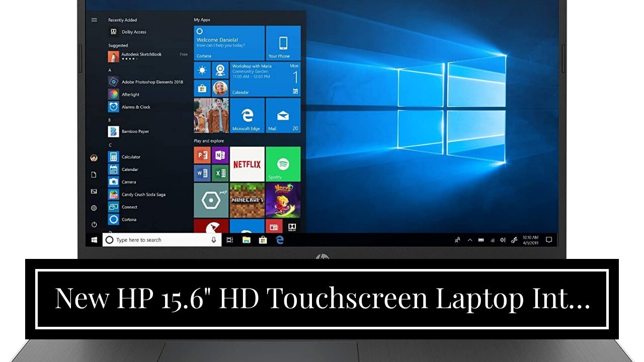Viewport: 644px width, 362px height.
Task: Click the letter C group header
Action: point(110,145)
